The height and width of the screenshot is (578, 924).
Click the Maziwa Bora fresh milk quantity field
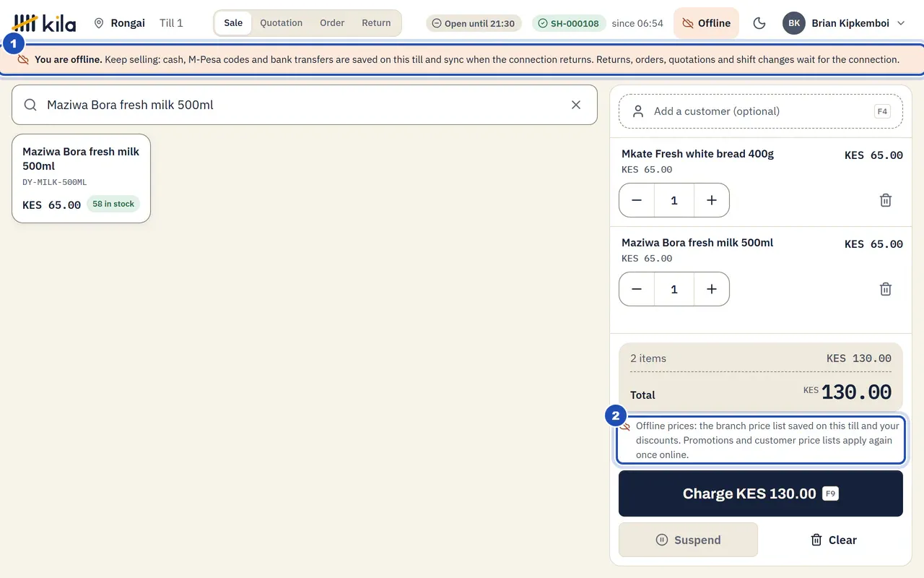click(x=674, y=289)
